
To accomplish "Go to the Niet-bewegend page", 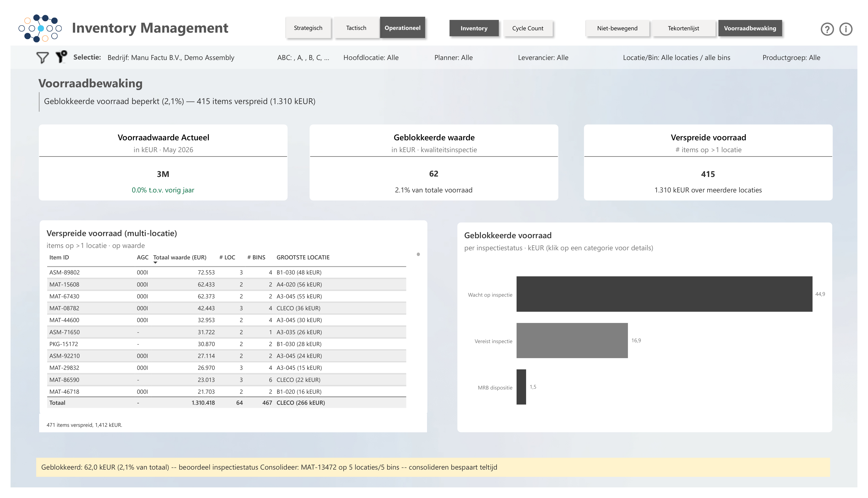I will click(617, 28).
